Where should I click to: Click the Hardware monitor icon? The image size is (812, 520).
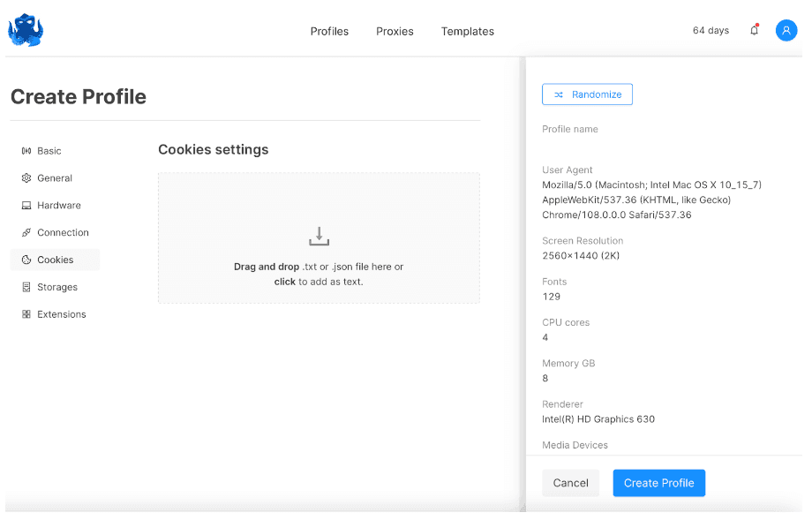click(26, 206)
